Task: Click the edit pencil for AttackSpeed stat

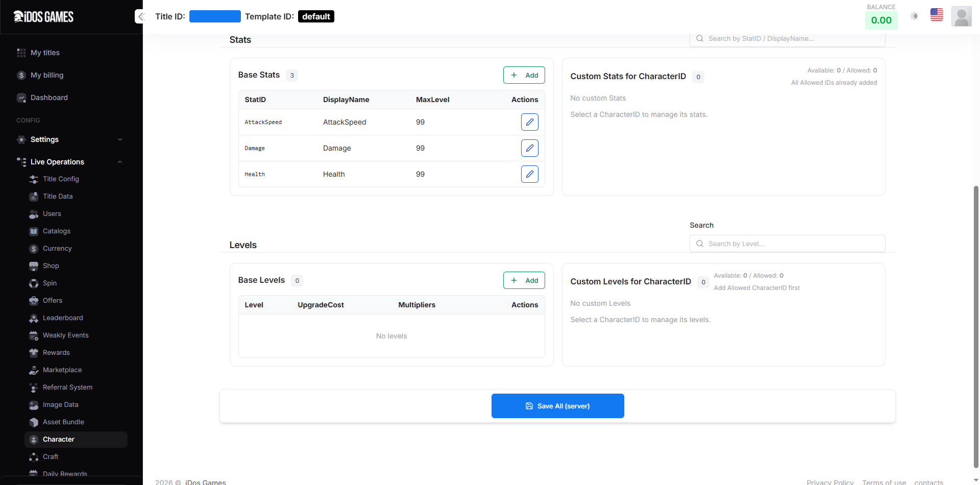Action: click(529, 122)
